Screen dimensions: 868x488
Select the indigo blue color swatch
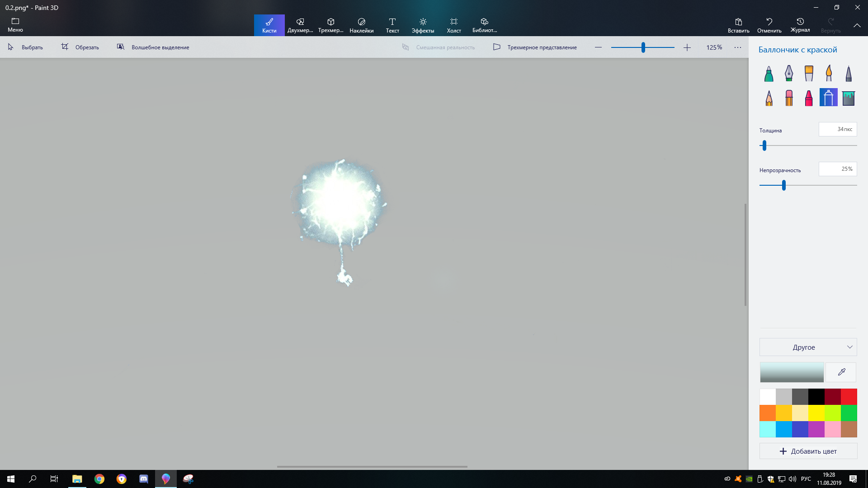800,429
